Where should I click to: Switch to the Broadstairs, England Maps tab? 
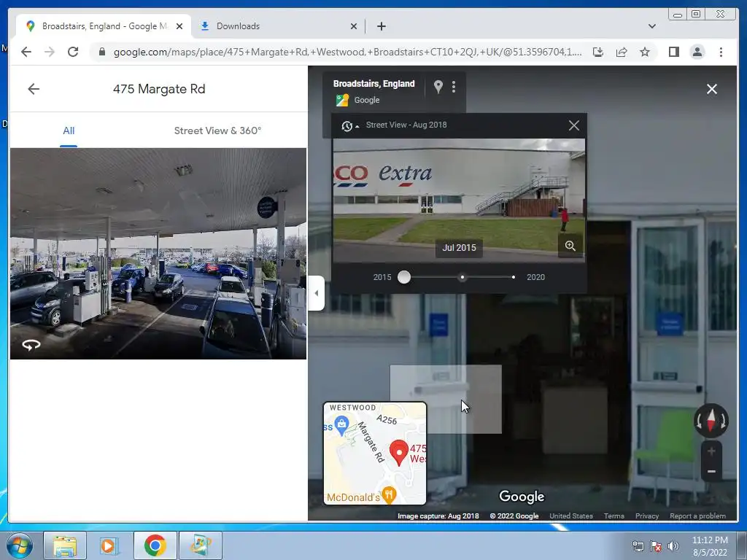[x=104, y=26]
